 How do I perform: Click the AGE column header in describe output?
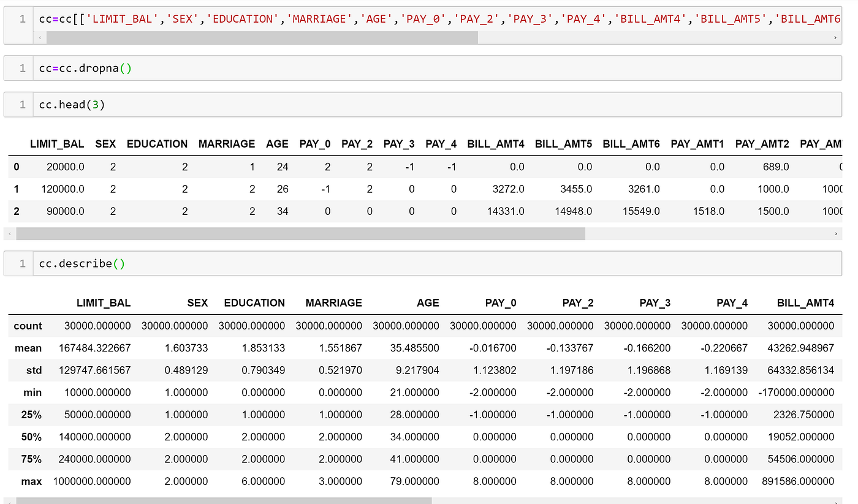coord(428,303)
